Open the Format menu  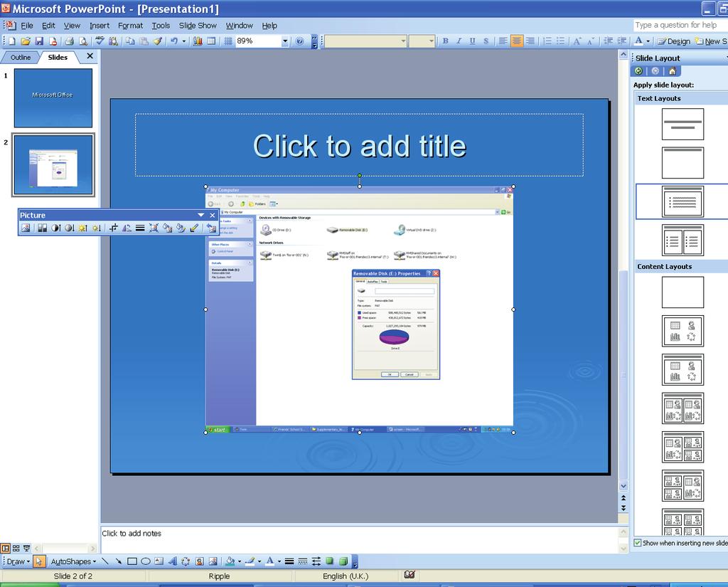click(x=131, y=26)
